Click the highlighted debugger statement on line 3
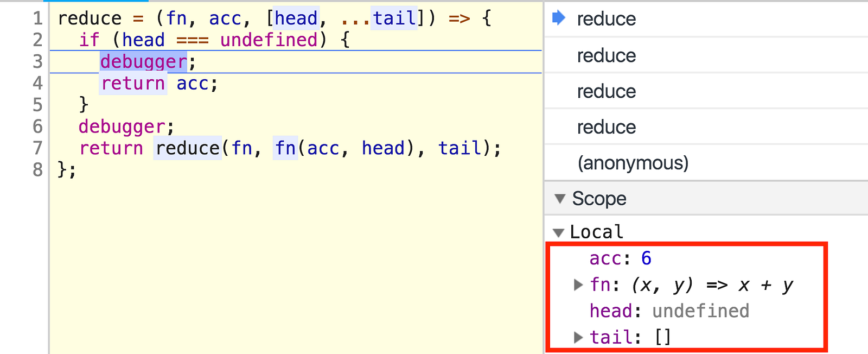868x354 pixels. 144,62
